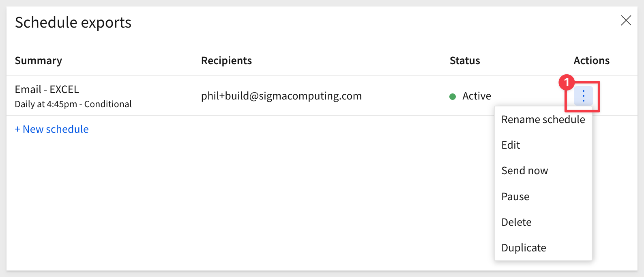Click the three-dot actions menu button
The image size is (644, 277).
[x=583, y=96]
